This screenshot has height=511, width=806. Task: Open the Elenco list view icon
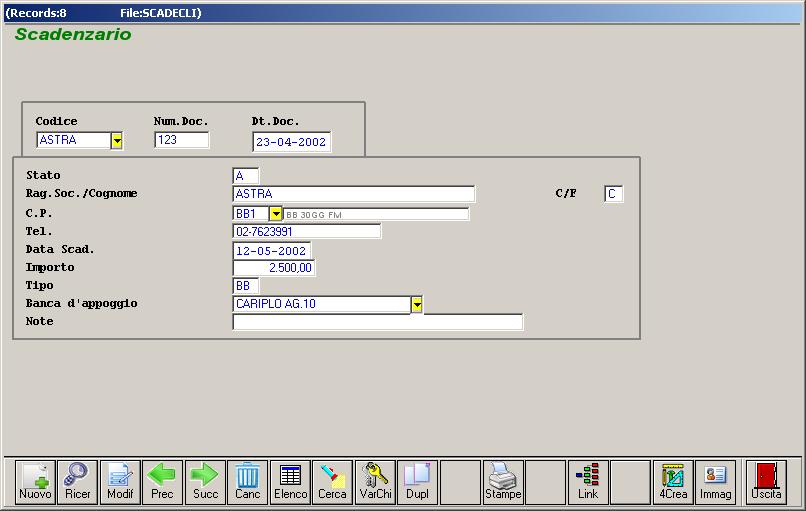pyautogui.click(x=290, y=482)
